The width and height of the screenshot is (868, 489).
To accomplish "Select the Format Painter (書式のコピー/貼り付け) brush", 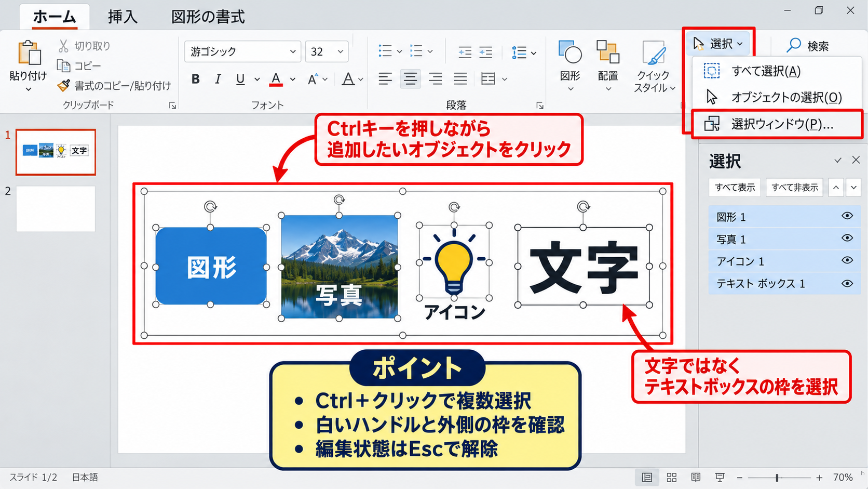I will pyautogui.click(x=63, y=85).
